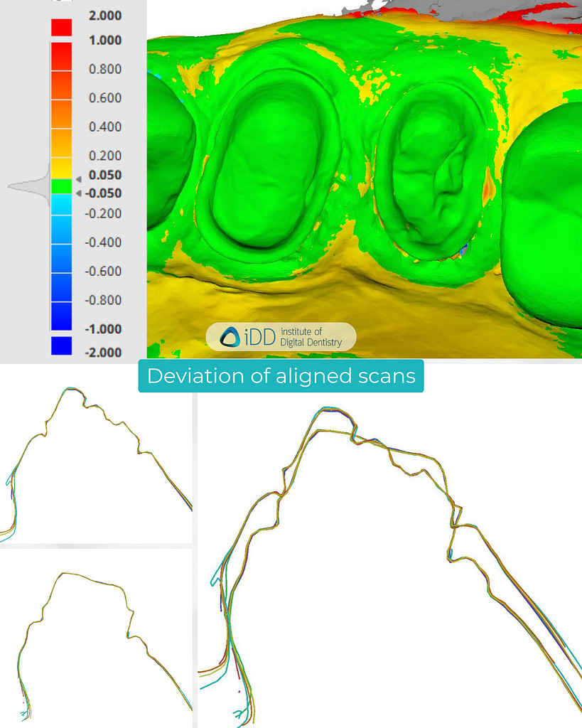Screen dimensions: 582x728
Task: Click the dark blue -2.000 legend block
Action: coord(60,346)
